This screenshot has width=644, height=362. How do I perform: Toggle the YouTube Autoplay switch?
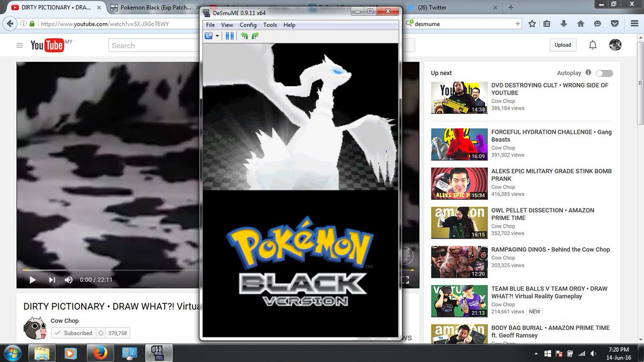tap(604, 73)
